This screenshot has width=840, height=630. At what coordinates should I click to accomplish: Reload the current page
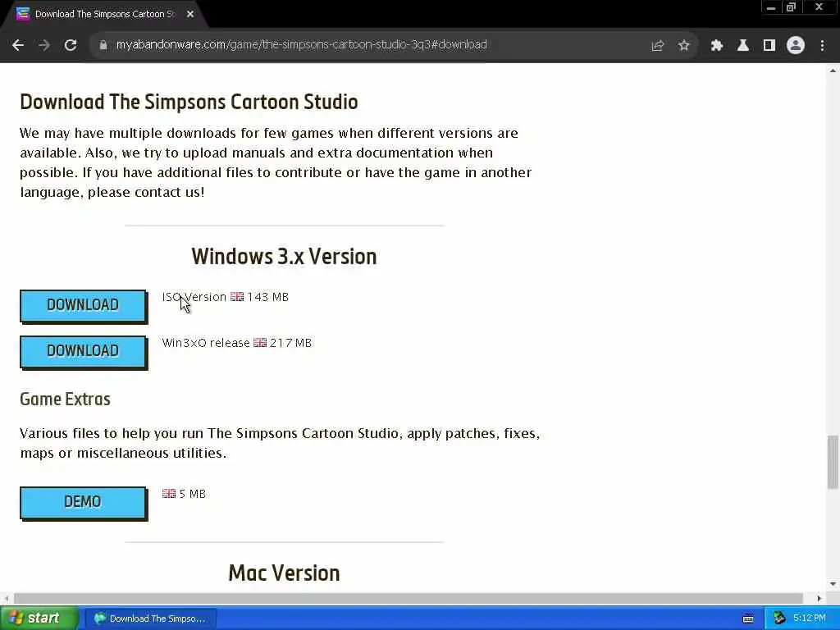pyautogui.click(x=71, y=45)
